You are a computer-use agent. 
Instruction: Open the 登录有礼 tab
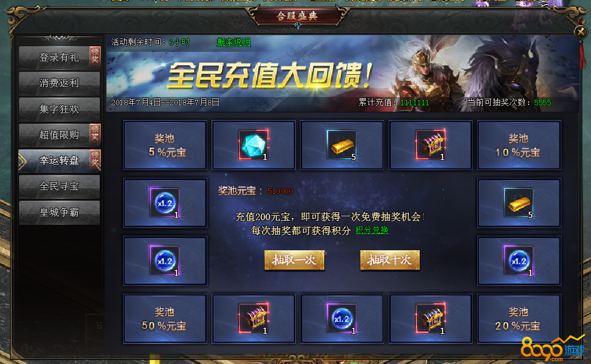pyautogui.click(x=59, y=57)
